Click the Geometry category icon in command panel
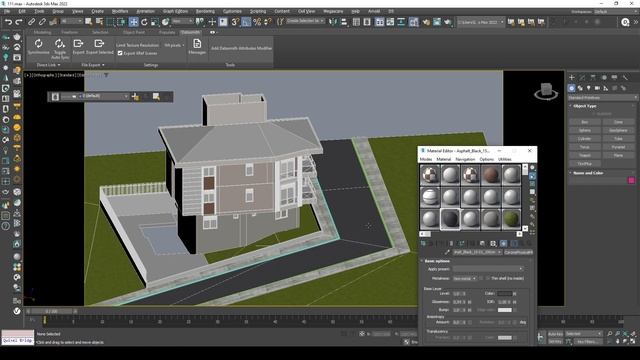The height and width of the screenshot is (360, 640). click(x=571, y=88)
